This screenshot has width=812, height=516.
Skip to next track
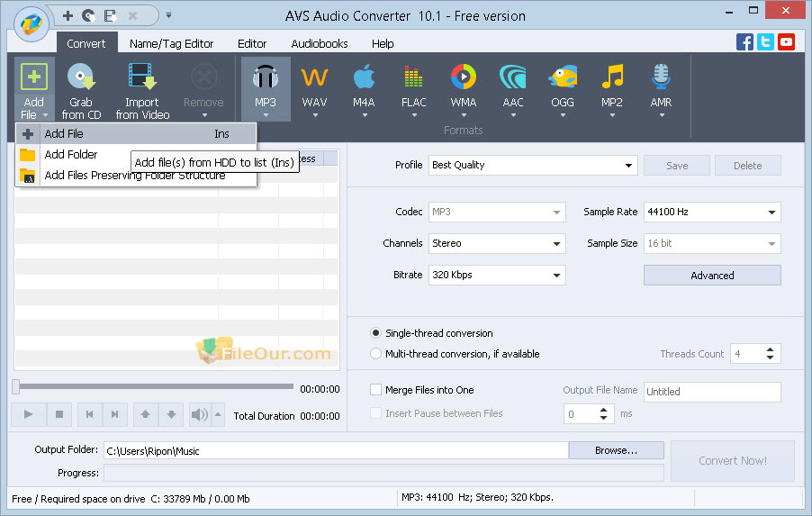(115, 414)
